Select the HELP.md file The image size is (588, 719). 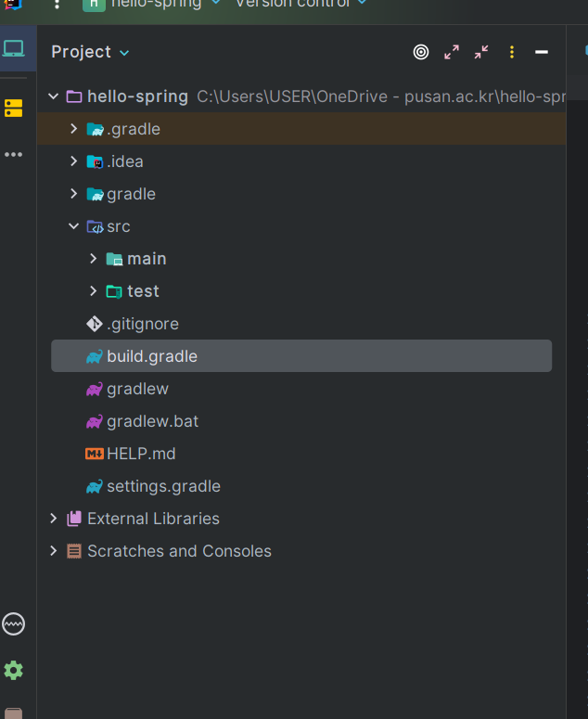point(140,454)
